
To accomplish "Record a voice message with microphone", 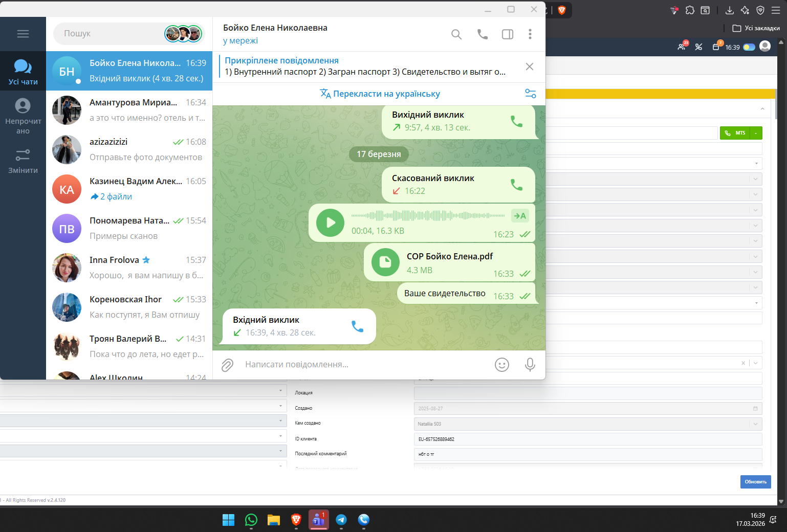I will click(x=530, y=365).
